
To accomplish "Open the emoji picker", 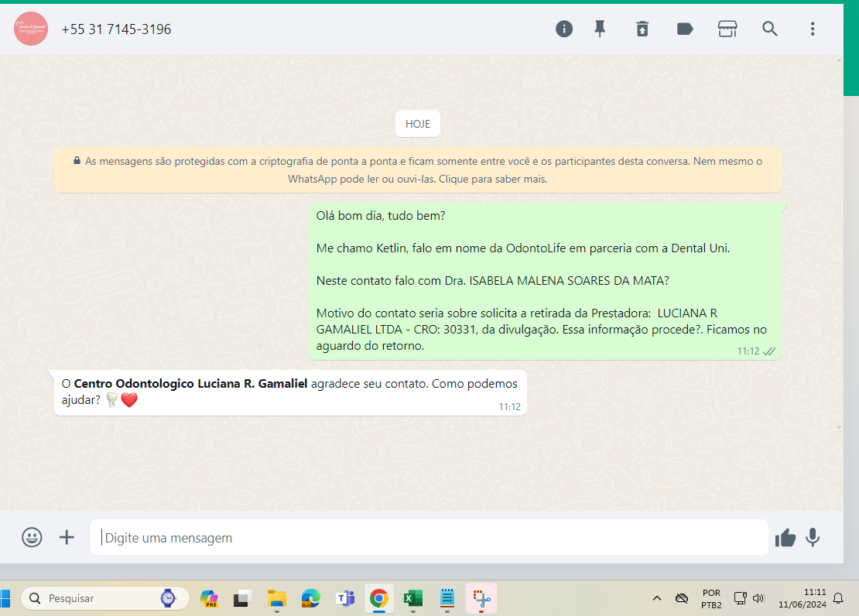I will click(32, 537).
